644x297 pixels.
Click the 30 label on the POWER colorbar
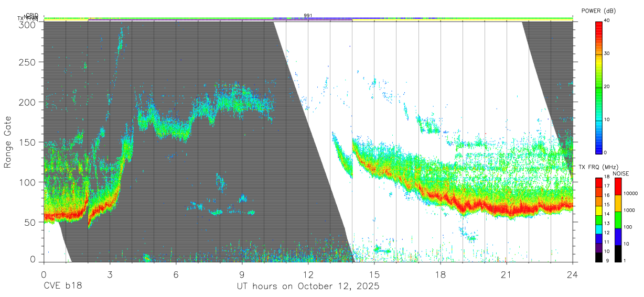pyautogui.click(x=607, y=54)
